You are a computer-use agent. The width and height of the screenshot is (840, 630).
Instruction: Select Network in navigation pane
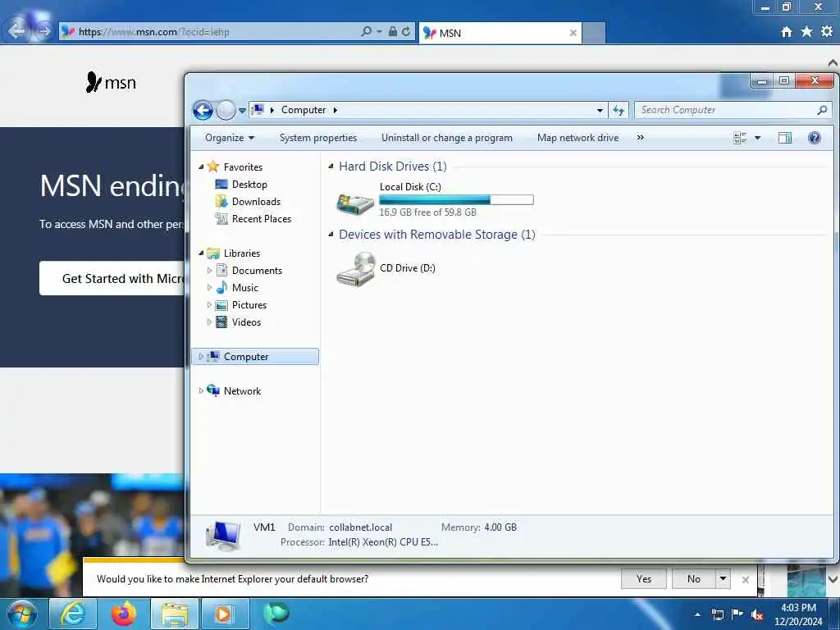coord(242,391)
